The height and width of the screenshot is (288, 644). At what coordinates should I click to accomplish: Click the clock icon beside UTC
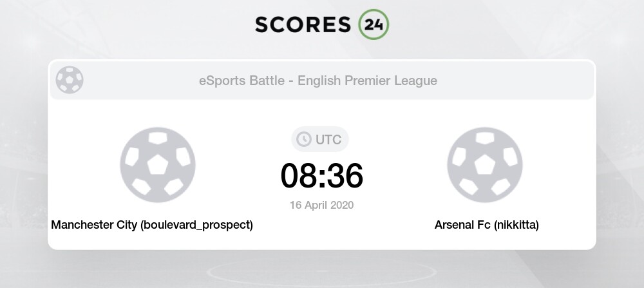[x=304, y=139]
